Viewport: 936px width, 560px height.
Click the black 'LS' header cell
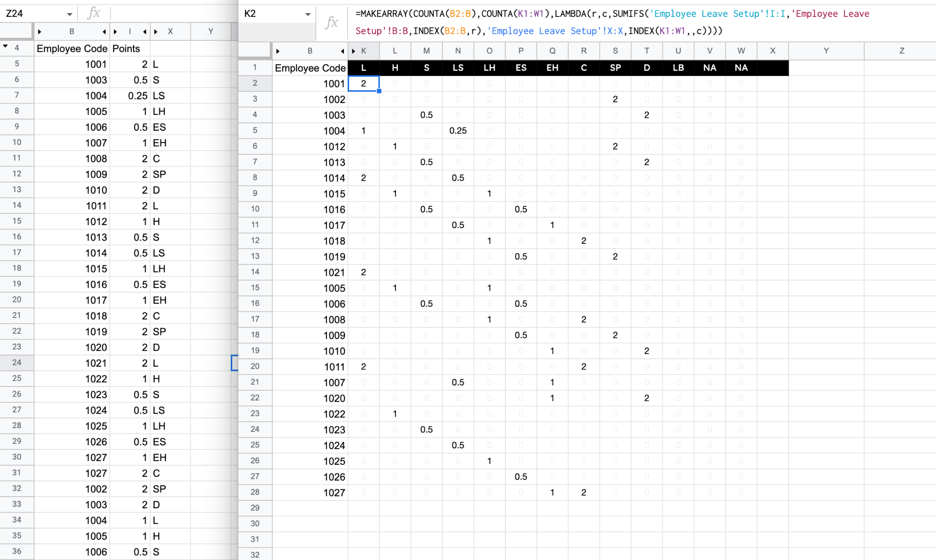(458, 68)
